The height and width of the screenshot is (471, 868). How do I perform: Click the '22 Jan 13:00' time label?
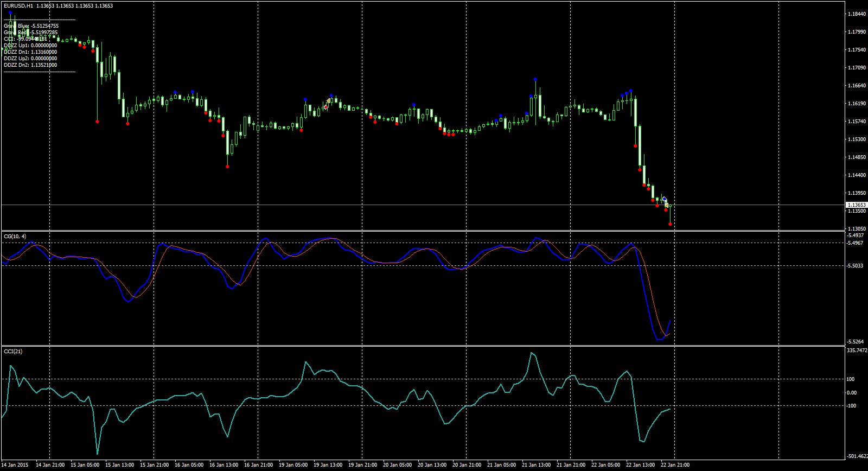pyautogui.click(x=641, y=465)
